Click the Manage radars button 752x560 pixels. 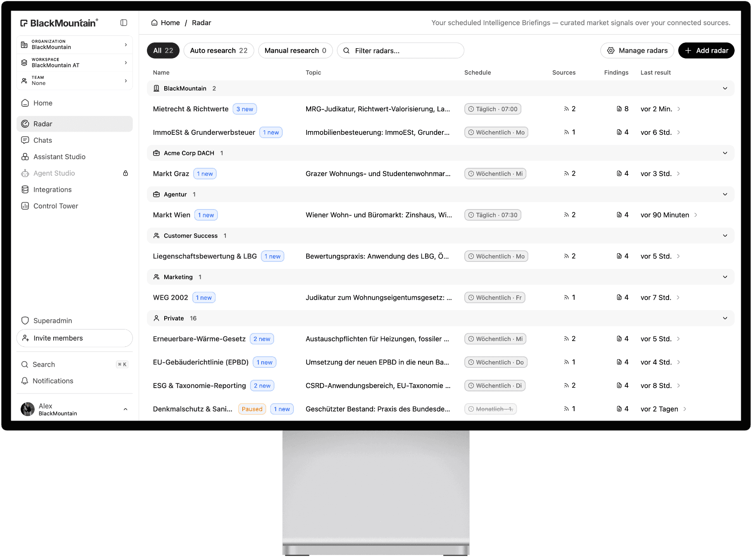[x=637, y=50]
